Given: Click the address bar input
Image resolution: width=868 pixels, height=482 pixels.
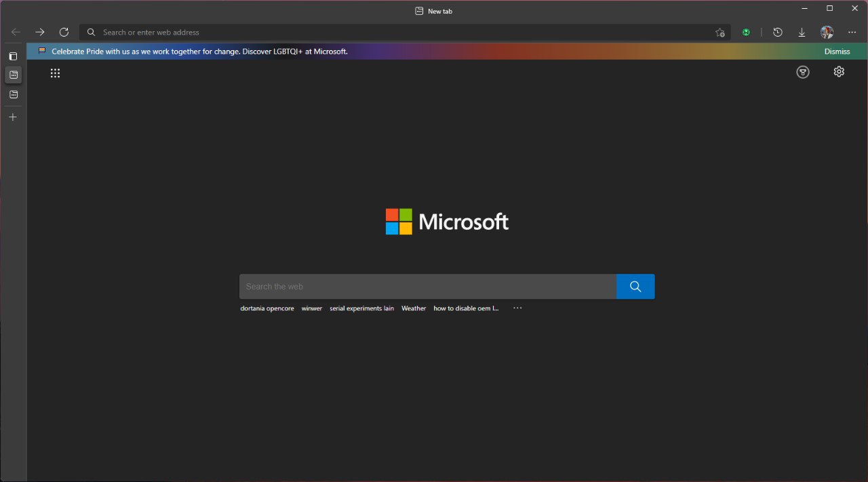Looking at the screenshot, I should tap(406, 32).
